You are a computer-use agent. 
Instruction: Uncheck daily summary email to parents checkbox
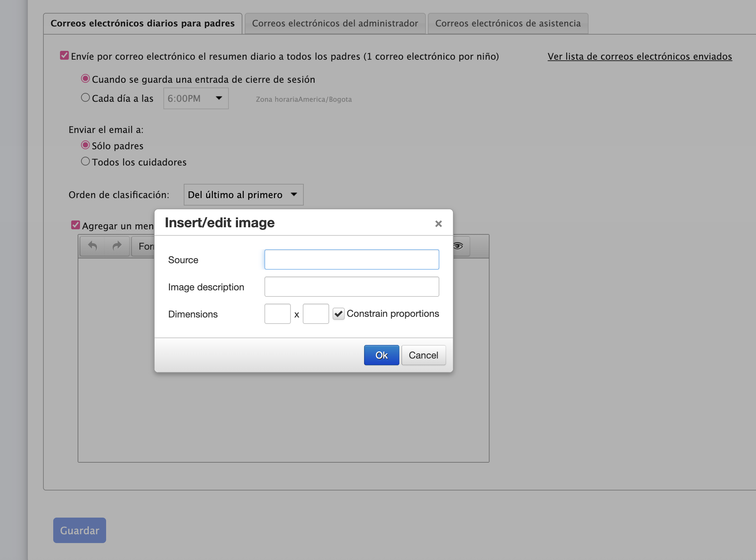pyautogui.click(x=64, y=55)
